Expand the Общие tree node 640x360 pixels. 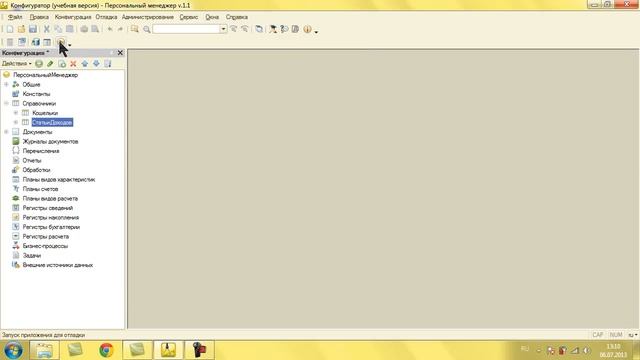click(x=6, y=84)
